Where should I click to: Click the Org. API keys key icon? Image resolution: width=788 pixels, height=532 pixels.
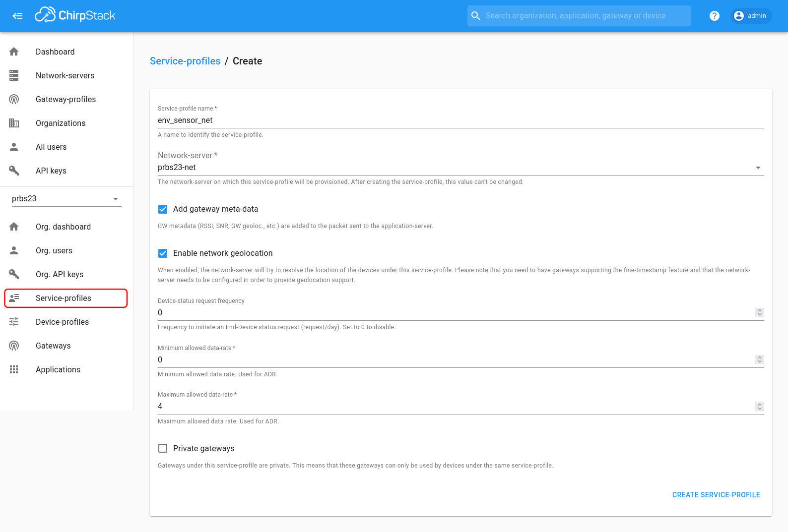(x=14, y=274)
